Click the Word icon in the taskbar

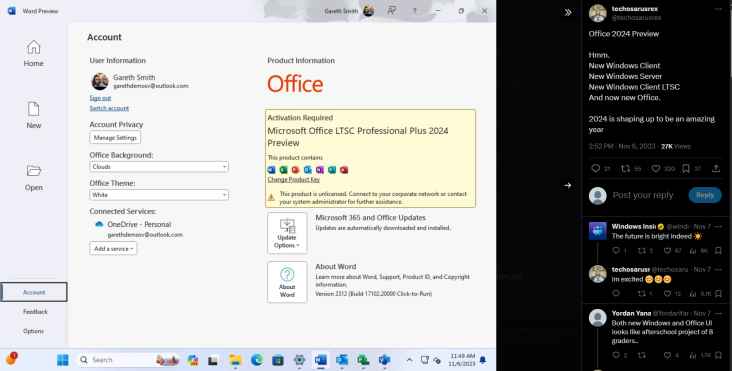coord(321,360)
